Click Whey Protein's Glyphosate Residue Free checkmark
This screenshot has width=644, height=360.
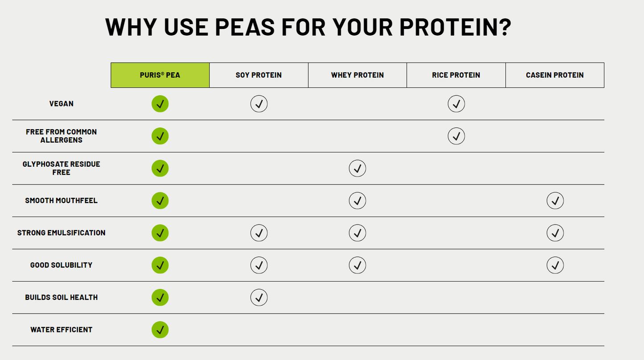coord(357,168)
